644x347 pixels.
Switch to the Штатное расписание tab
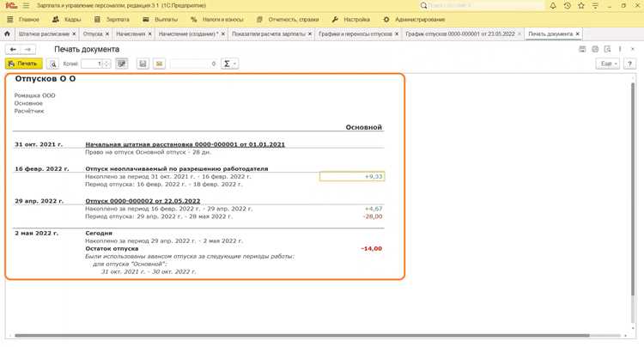(x=44, y=33)
